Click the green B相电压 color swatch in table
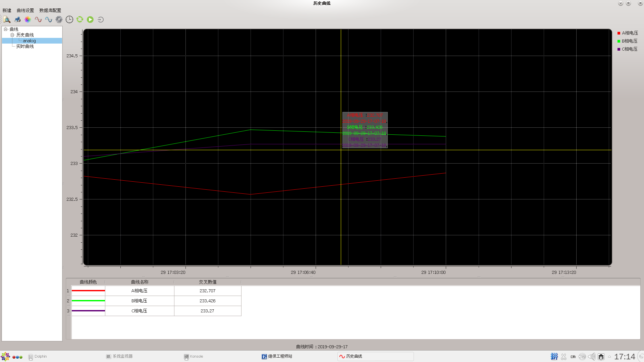This screenshot has height=362, width=644. coord(88,301)
